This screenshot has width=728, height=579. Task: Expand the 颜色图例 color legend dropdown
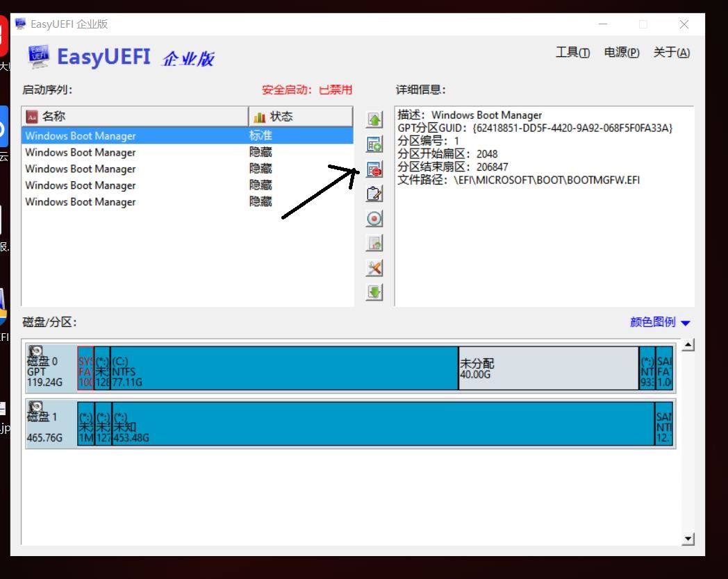coord(660,322)
